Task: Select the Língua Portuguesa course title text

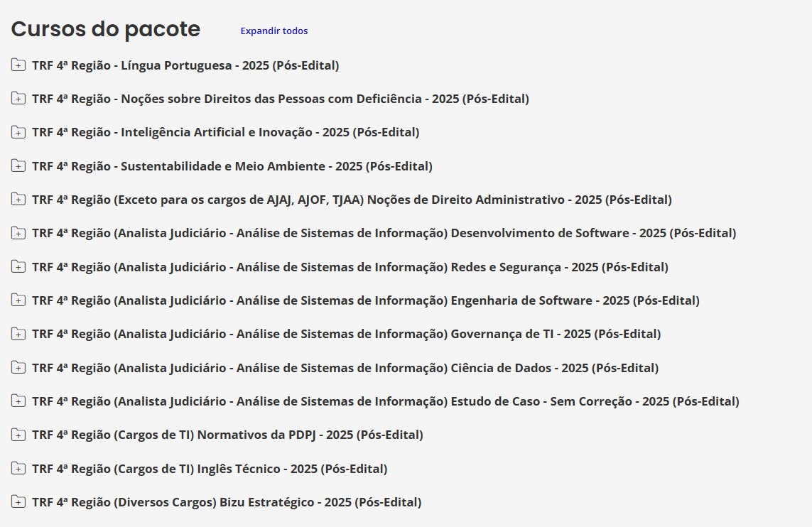Action: (x=185, y=65)
